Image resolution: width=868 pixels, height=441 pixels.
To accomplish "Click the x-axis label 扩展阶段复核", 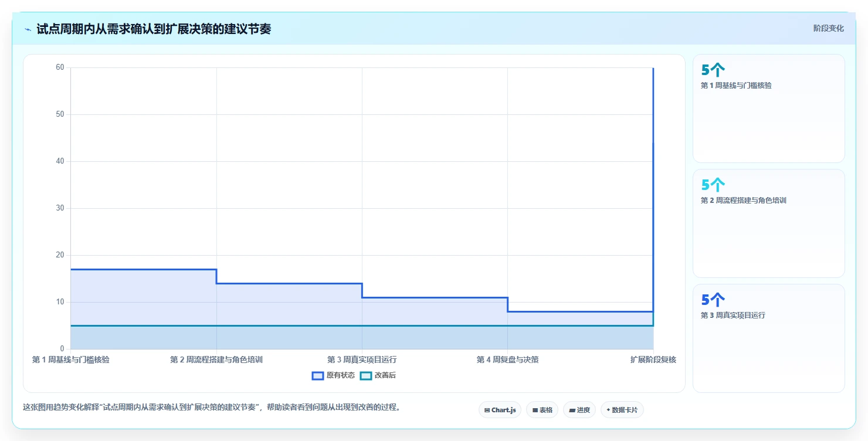I will click(x=653, y=359).
